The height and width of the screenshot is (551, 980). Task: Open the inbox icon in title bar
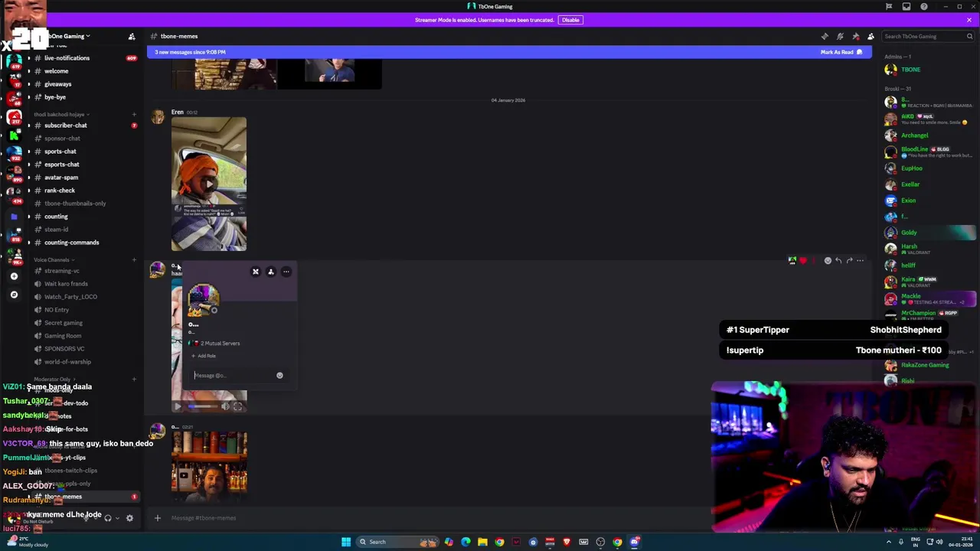coord(906,6)
